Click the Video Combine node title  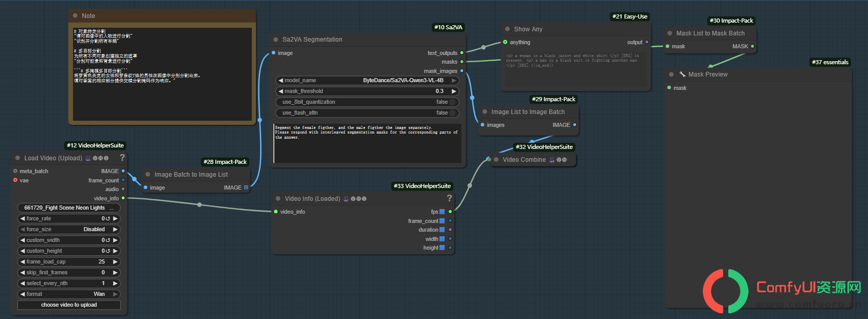click(524, 160)
